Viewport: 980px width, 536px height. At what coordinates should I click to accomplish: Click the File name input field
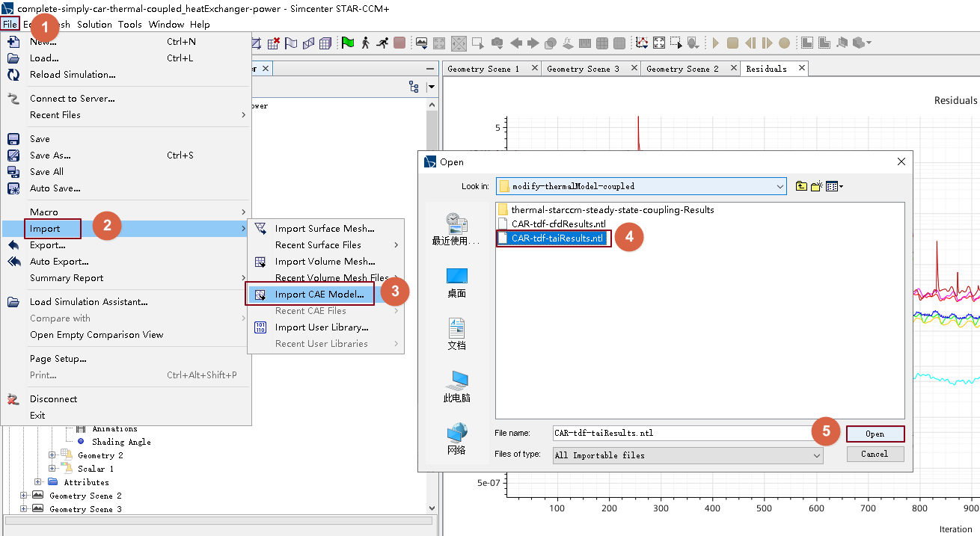click(687, 433)
